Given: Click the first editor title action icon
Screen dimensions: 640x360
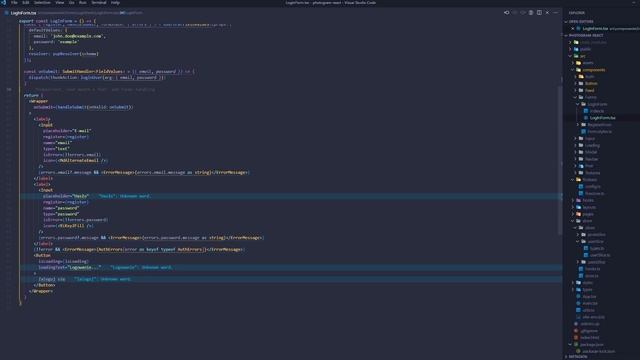Looking at the screenshot, I should 507,13.
